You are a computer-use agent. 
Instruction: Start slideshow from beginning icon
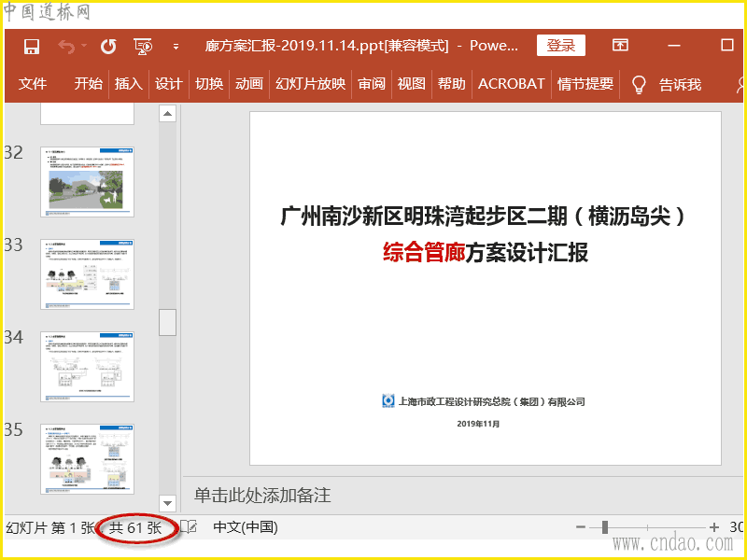(143, 46)
